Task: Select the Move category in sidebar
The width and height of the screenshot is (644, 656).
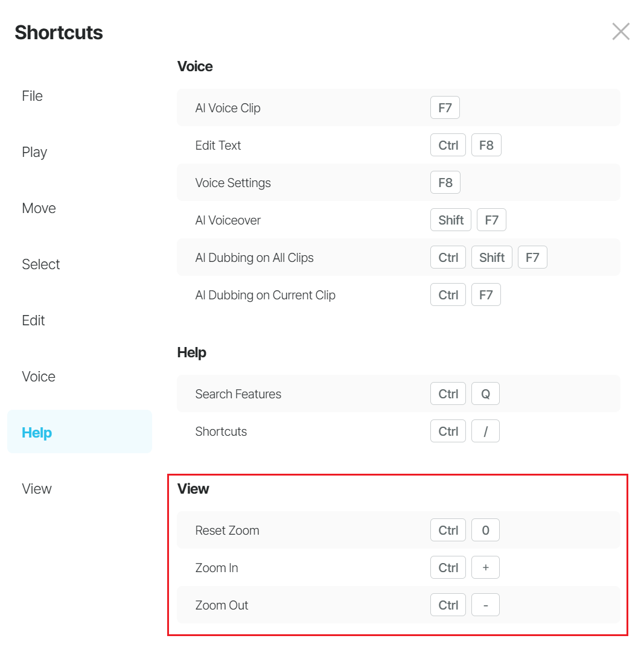Action: click(x=39, y=208)
